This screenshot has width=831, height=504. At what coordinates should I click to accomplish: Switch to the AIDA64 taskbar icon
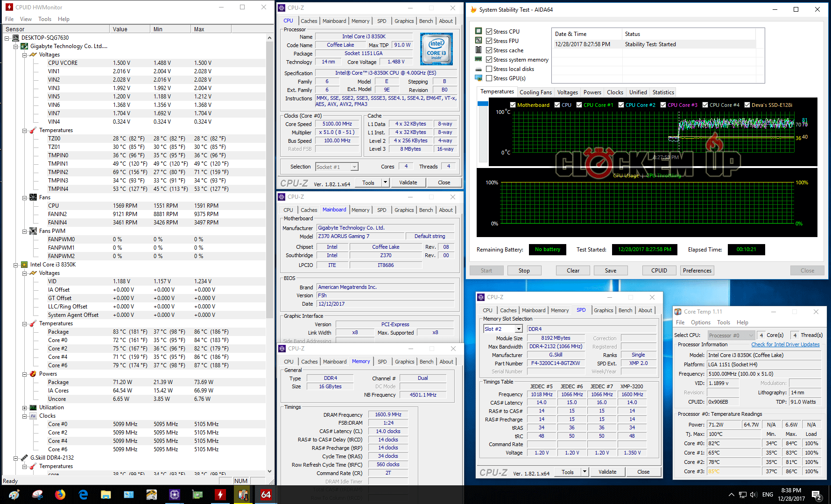266,495
